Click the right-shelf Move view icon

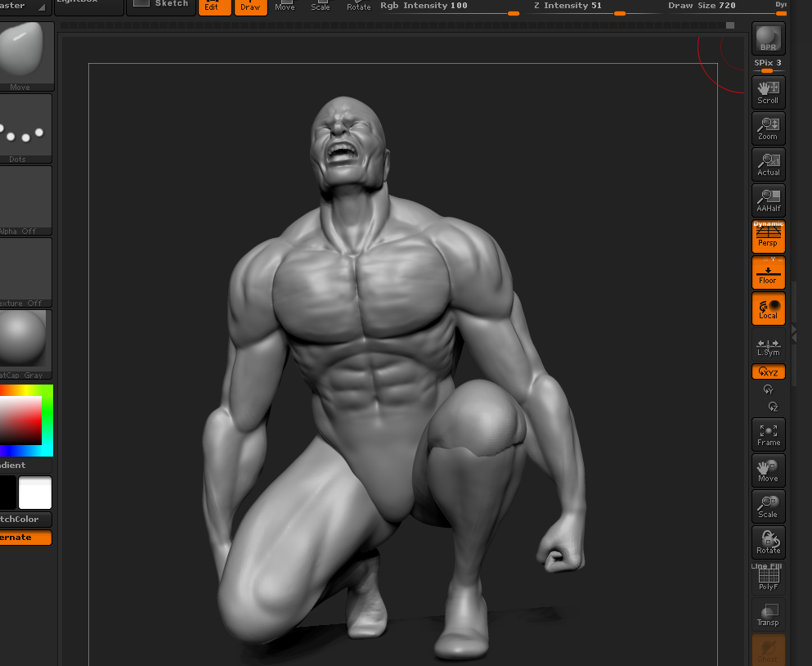[x=768, y=470]
